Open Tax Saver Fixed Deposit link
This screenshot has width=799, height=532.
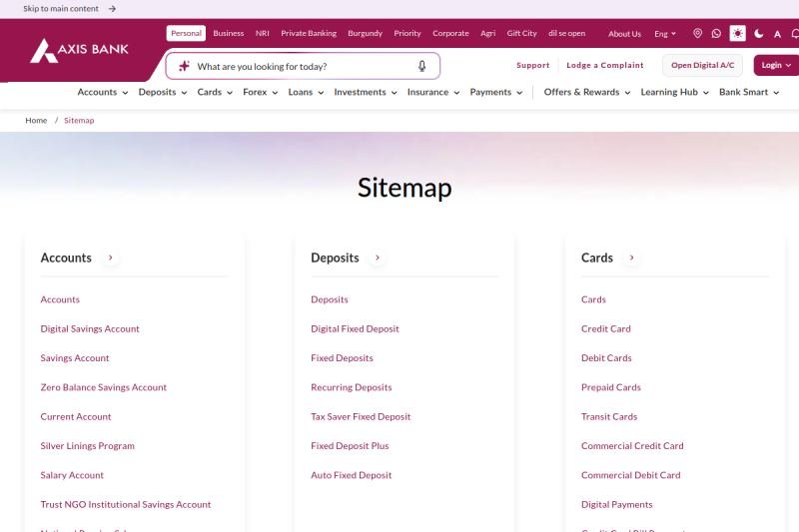pos(361,416)
